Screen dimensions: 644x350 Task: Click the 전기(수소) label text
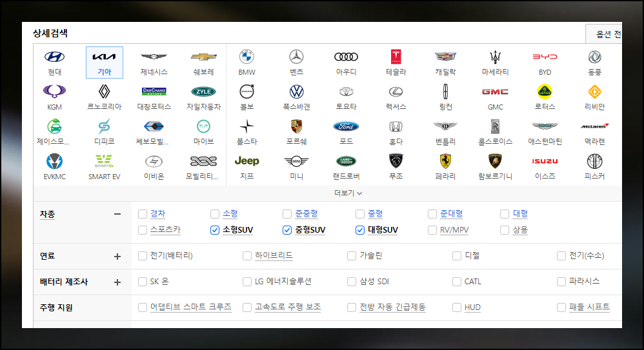pyautogui.click(x=587, y=256)
